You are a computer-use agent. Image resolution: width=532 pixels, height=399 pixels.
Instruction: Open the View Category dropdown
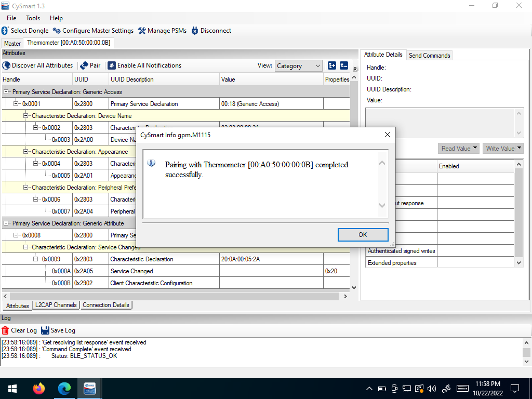(298, 66)
